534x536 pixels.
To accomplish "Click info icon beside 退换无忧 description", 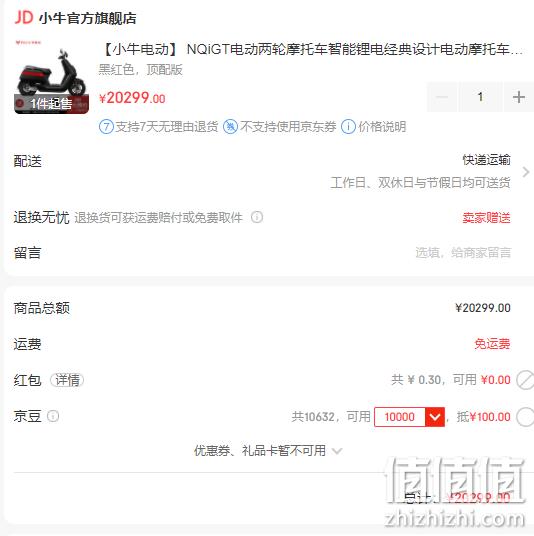I will [x=257, y=217].
